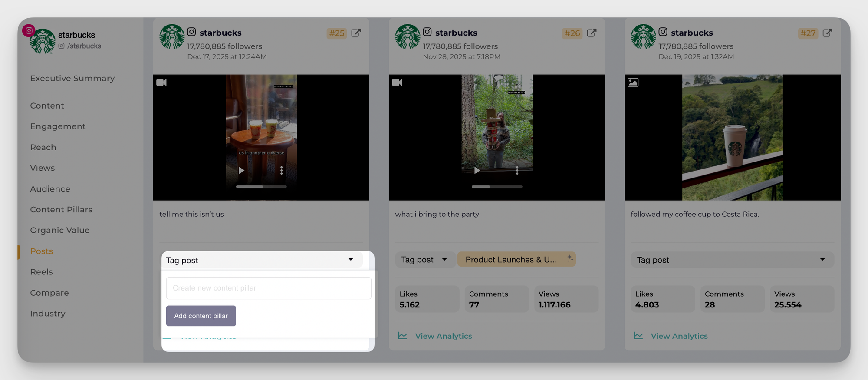Click Instagram icon on post #25 header
Screen dimensions: 868x380
click(x=191, y=32)
